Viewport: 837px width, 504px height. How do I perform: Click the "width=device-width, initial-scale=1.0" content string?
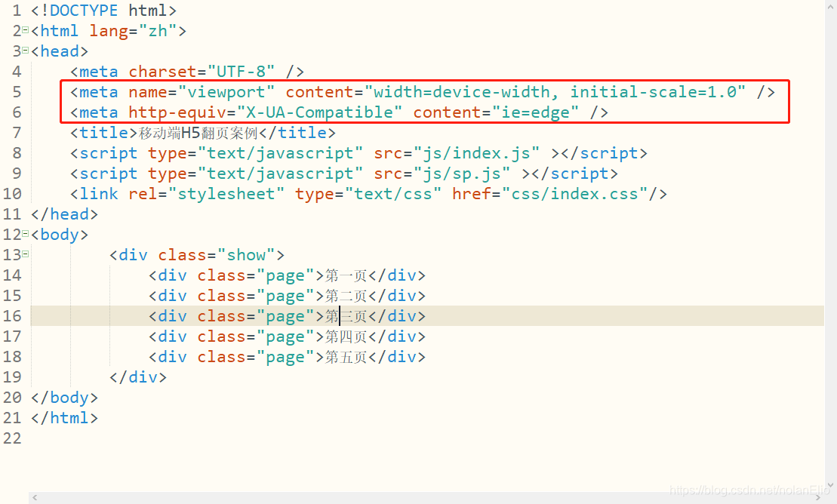[x=555, y=92]
